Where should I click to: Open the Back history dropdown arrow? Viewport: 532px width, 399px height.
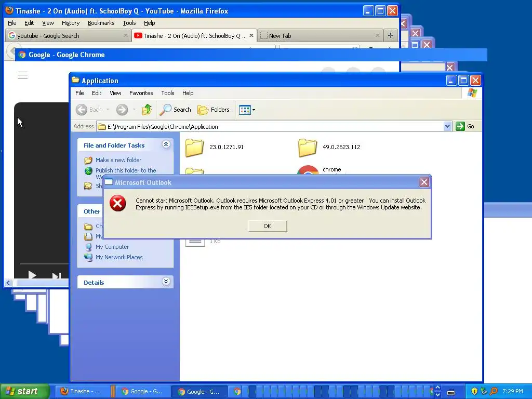click(x=108, y=110)
